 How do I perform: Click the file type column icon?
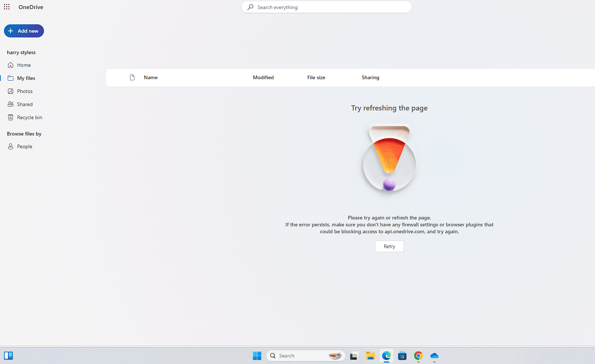pyautogui.click(x=132, y=77)
